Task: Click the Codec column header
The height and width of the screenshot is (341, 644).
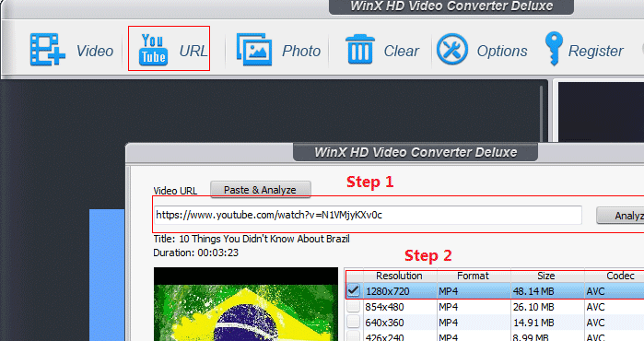Action: click(x=615, y=276)
